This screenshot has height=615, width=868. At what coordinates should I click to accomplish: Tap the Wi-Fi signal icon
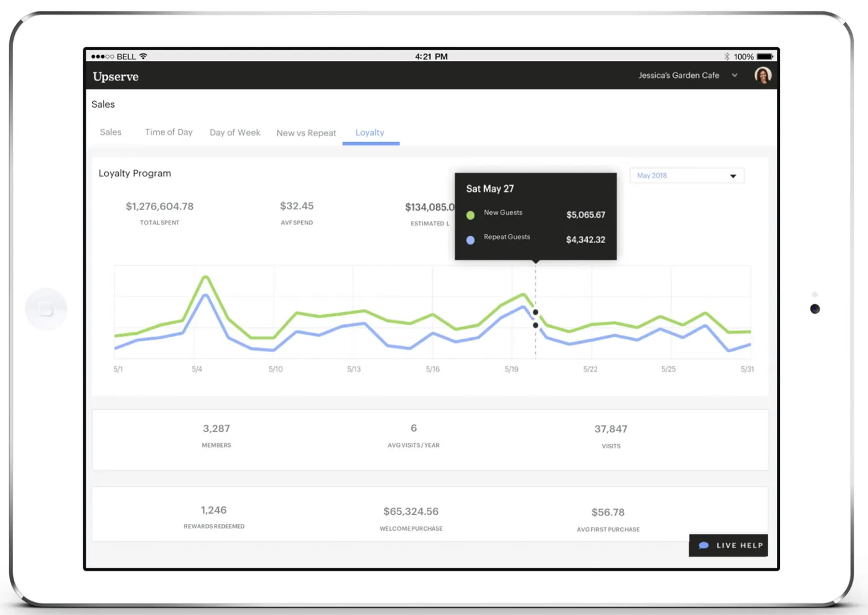pyautogui.click(x=144, y=56)
